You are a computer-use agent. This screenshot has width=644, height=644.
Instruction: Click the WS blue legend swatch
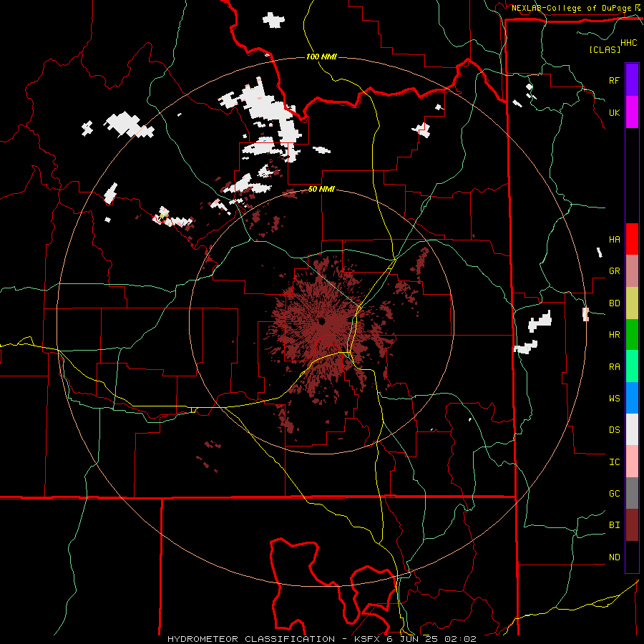[632, 398]
